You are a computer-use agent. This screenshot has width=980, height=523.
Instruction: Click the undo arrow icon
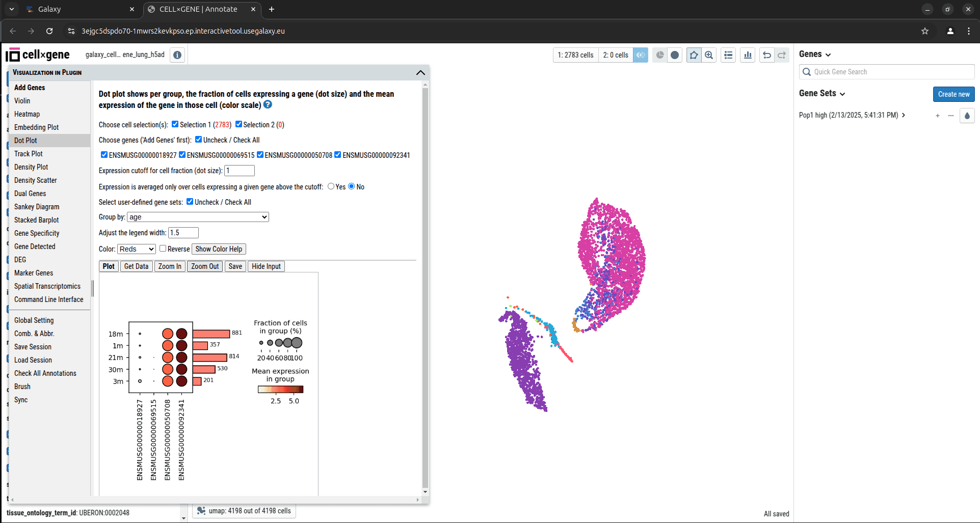tap(767, 55)
